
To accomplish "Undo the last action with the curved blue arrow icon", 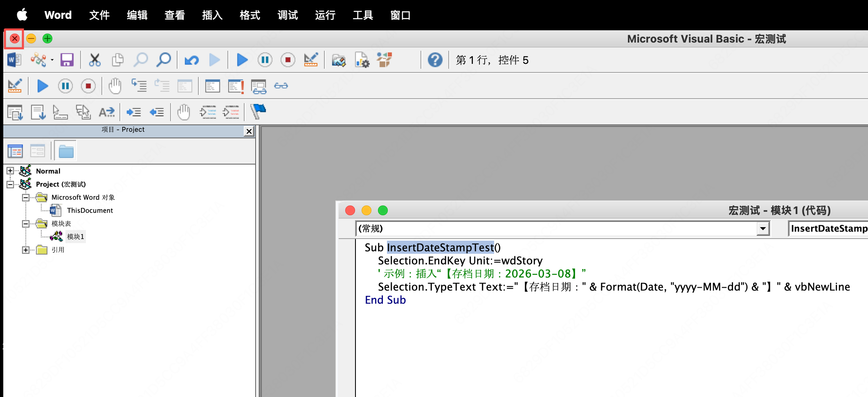I will [192, 61].
